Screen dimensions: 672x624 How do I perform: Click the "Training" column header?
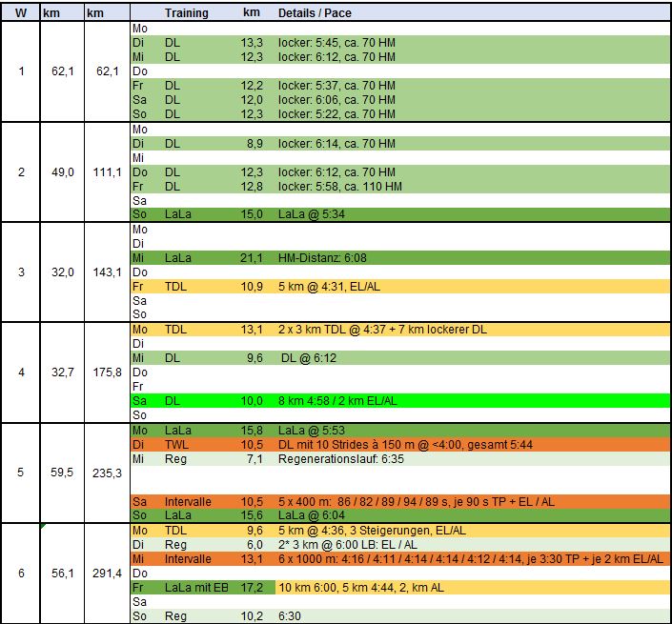(186, 14)
